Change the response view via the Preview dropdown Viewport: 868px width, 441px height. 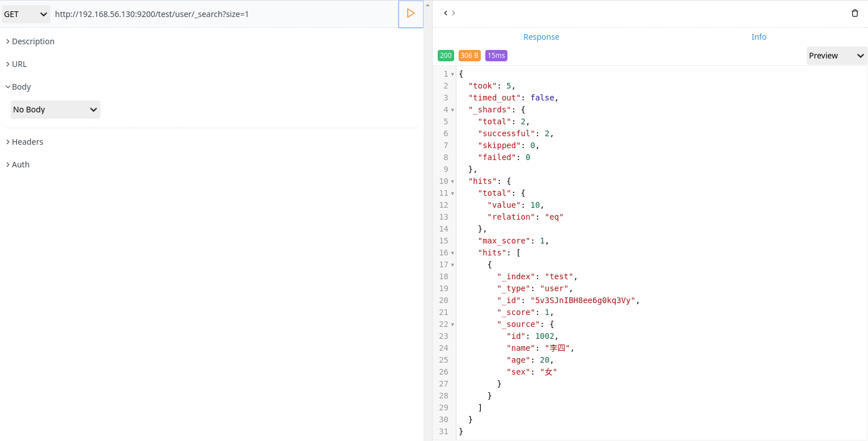[x=836, y=56]
